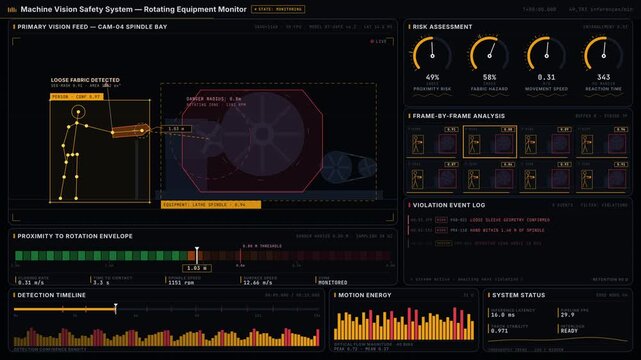The height and width of the screenshot is (360, 641).
Task: Select the first frame thumbnail in the top row
Action: coord(433,142)
